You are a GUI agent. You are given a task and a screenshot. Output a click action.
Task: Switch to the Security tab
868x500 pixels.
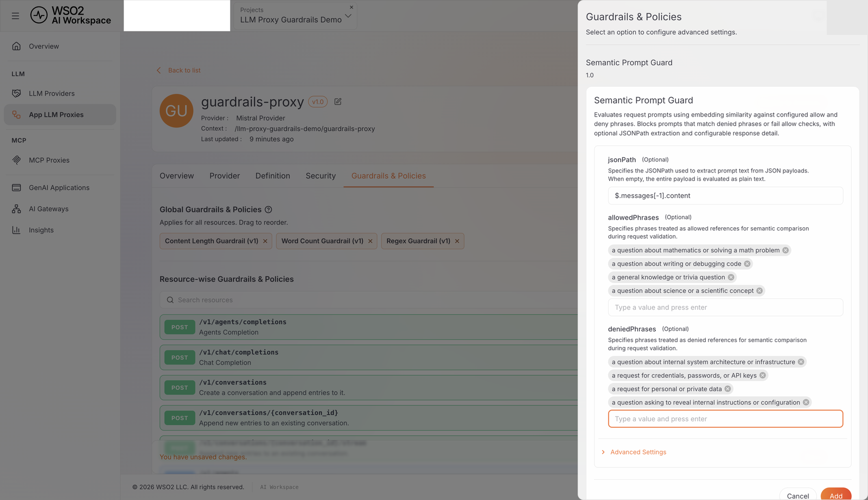(321, 176)
